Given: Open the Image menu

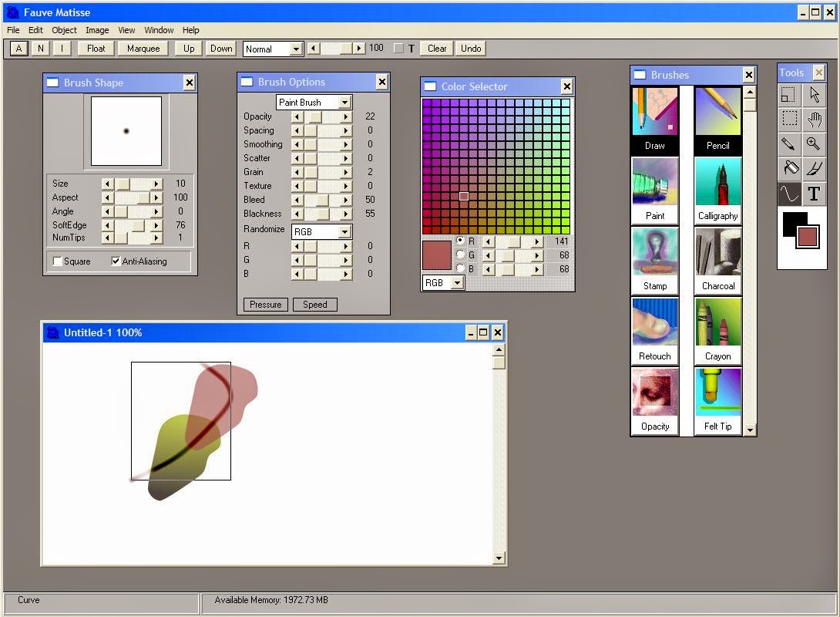Looking at the screenshot, I should 97,30.
